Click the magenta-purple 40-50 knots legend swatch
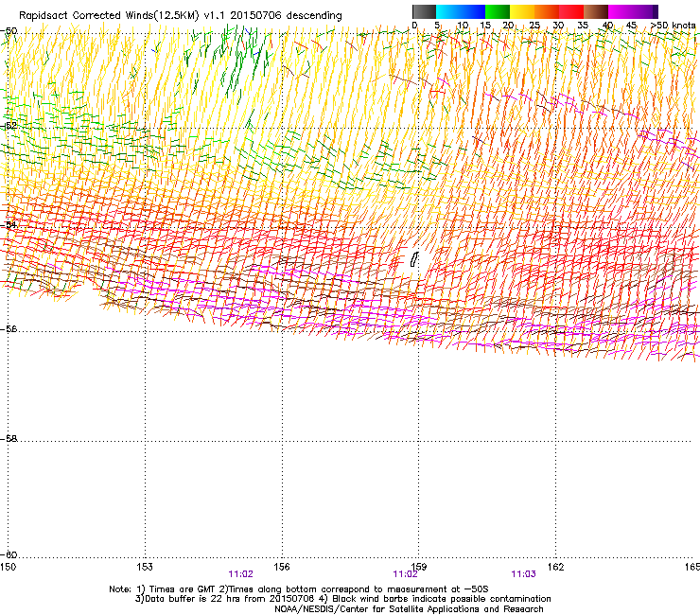 [633, 11]
